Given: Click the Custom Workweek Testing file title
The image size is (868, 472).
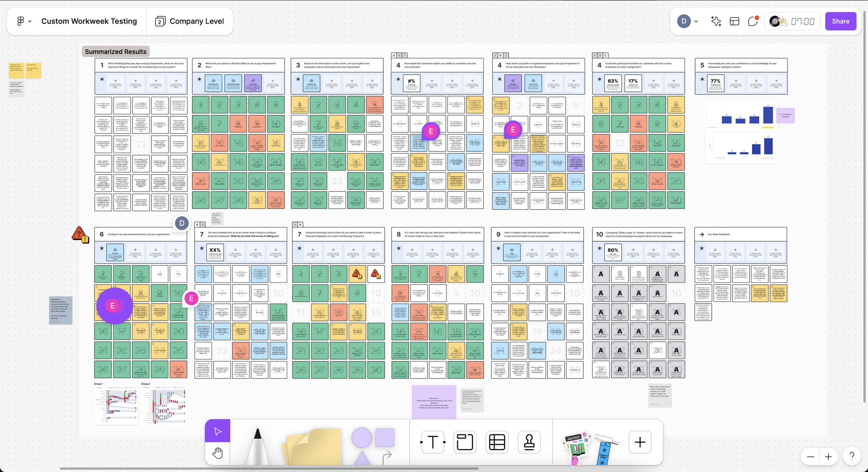Looking at the screenshot, I should tap(89, 21).
